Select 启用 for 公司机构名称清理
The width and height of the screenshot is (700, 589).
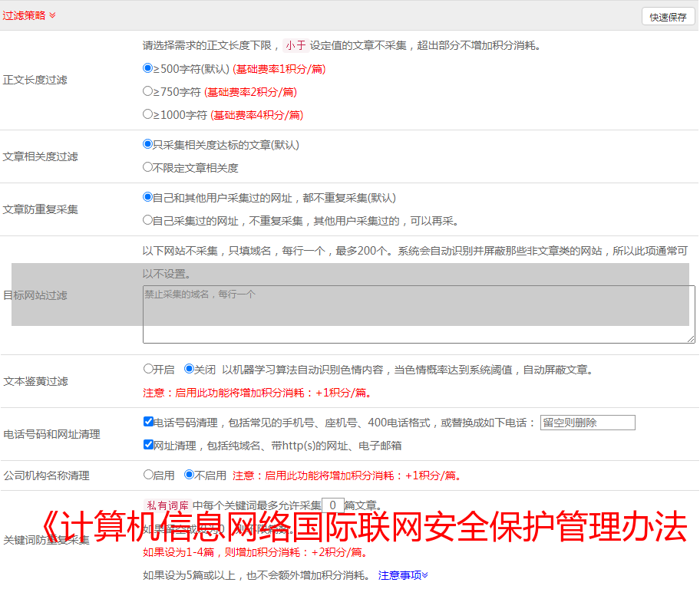click(149, 475)
